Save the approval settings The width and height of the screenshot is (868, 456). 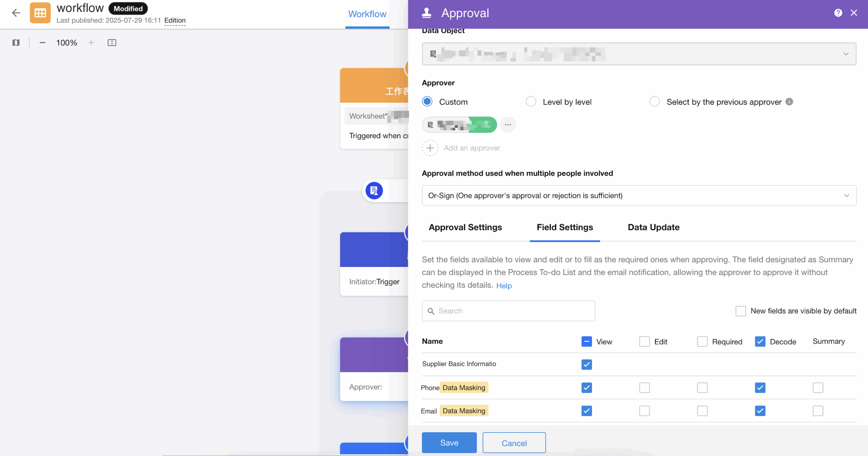click(x=449, y=443)
